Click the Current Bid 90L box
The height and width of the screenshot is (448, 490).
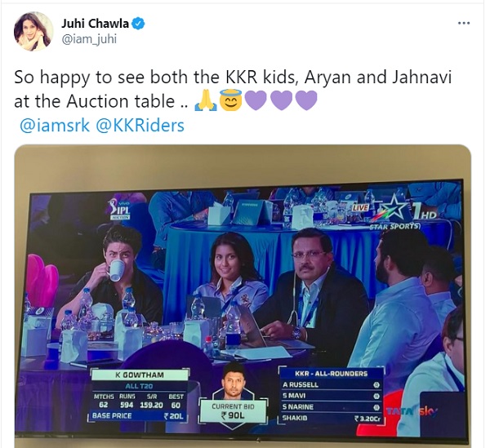(233, 411)
